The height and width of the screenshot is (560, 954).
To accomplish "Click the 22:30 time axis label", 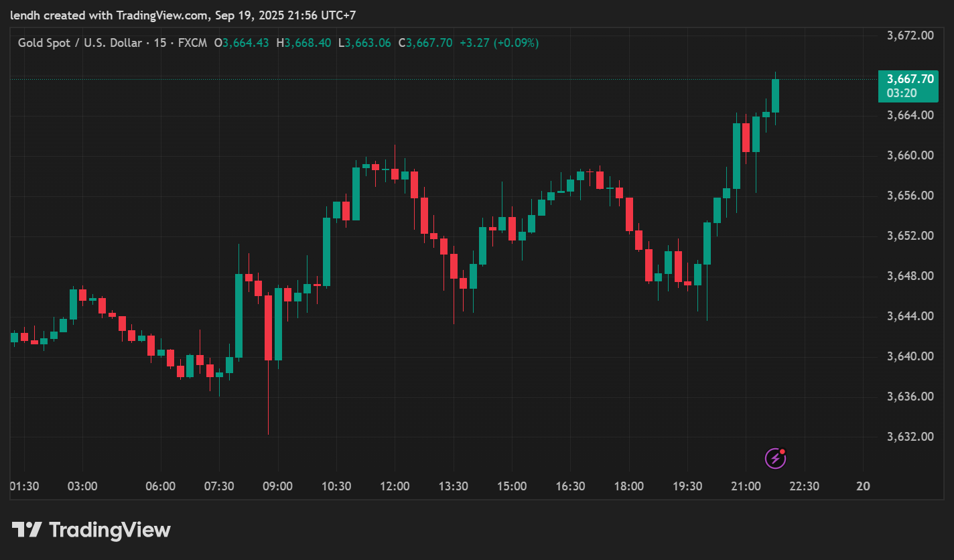I will tap(805, 486).
